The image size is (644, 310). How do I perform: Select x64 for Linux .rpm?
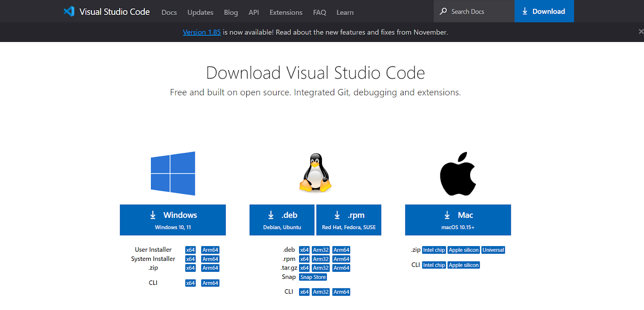coord(304,259)
